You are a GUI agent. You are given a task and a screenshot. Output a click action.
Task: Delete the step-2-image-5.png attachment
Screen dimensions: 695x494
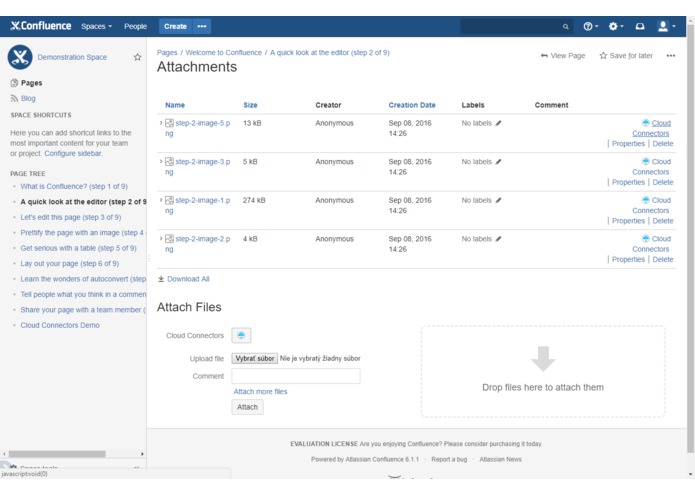663,144
